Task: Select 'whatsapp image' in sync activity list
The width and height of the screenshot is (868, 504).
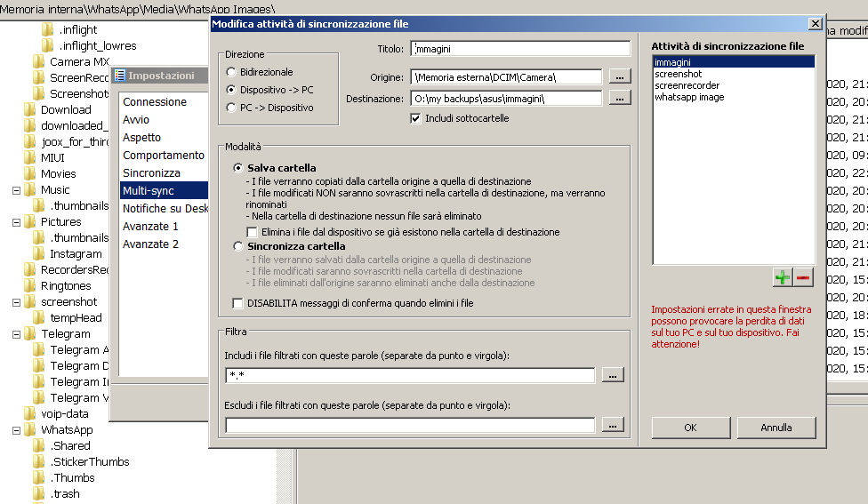Action: [734, 97]
